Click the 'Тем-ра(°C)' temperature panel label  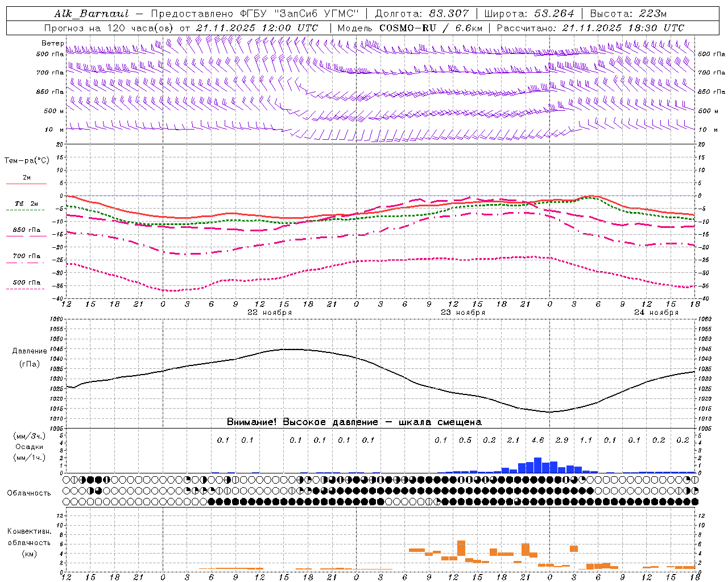point(27,161)
